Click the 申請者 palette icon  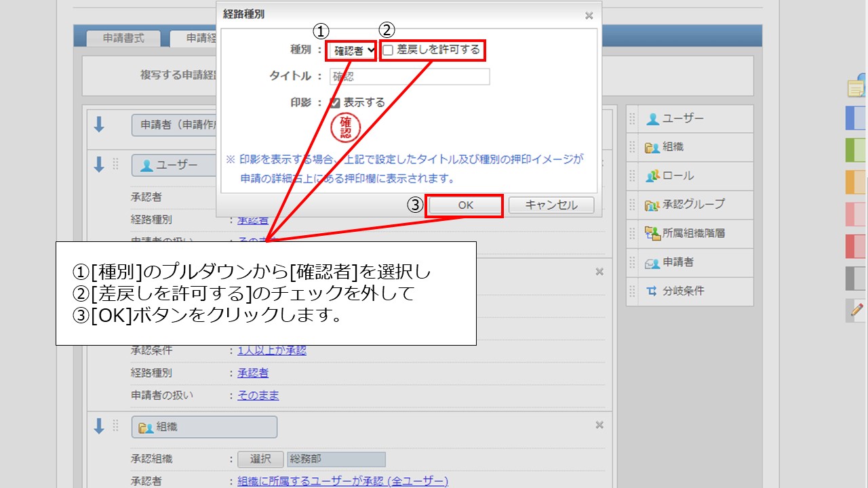[x=653, y=262]
